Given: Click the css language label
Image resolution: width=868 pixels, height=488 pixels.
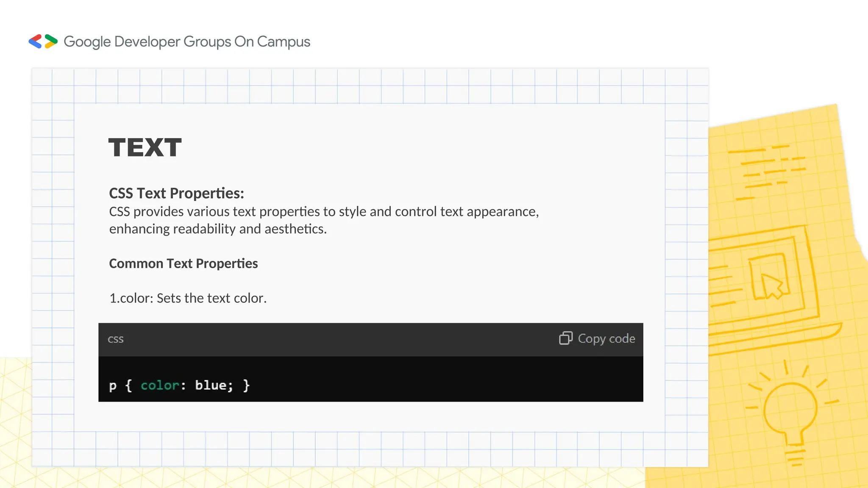Looking at the screenshot, I should pos(115,339).
